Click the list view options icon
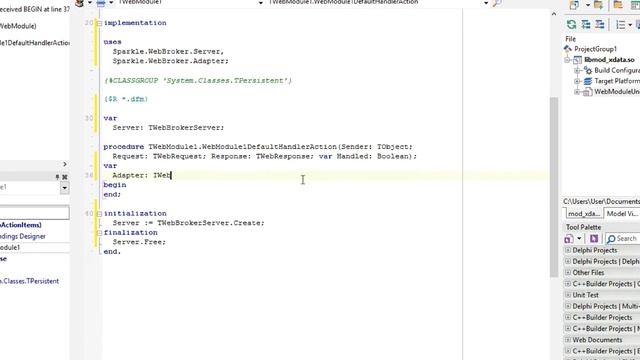 click(x=620, y=25)
